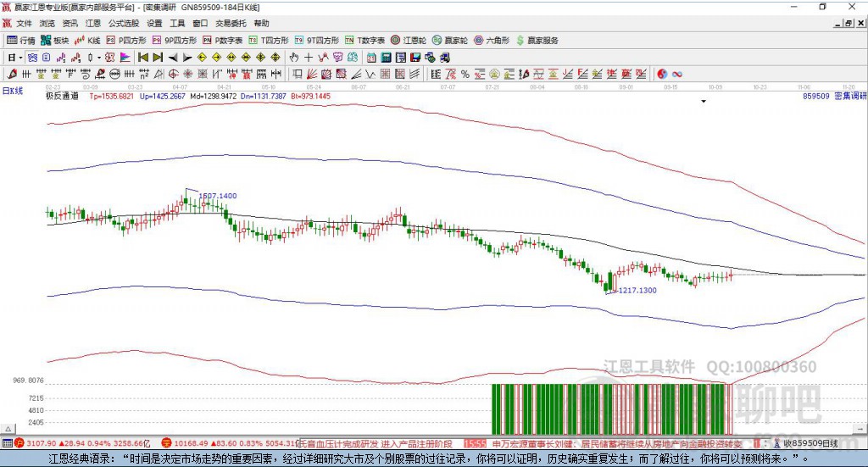Open the 行情 market quotes view
The image size is (868, 467).
click(21, 40)
